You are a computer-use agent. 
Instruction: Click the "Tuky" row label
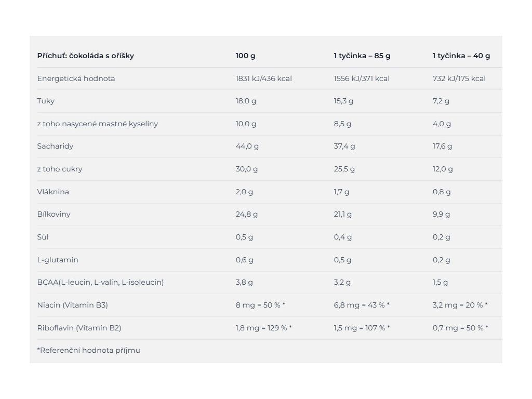click(x=46, y=101)
